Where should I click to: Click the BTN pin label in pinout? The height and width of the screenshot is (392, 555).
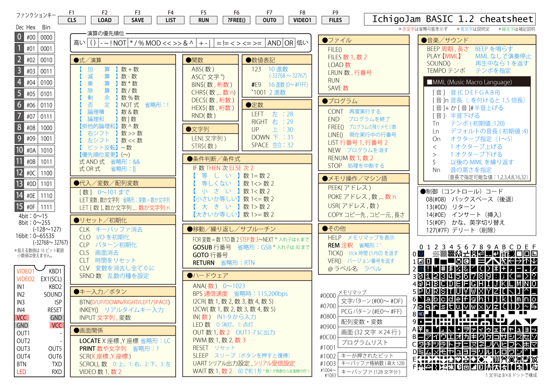(x=22, y=364)
